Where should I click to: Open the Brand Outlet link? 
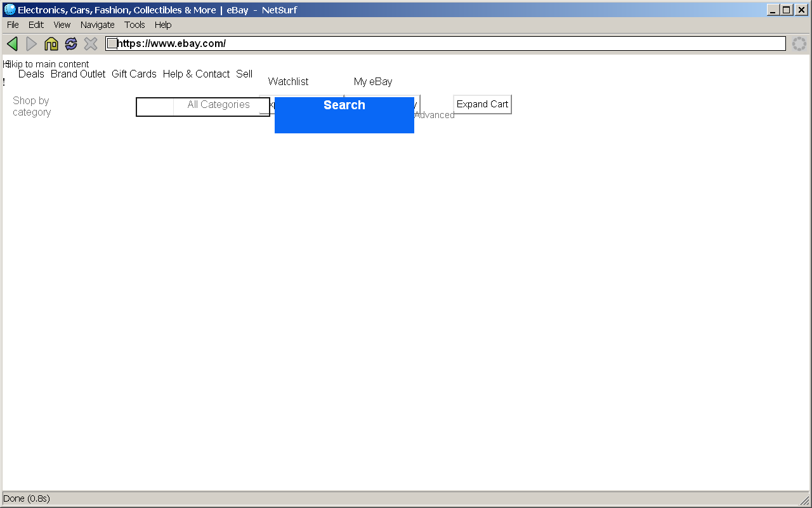coord(78,74)
